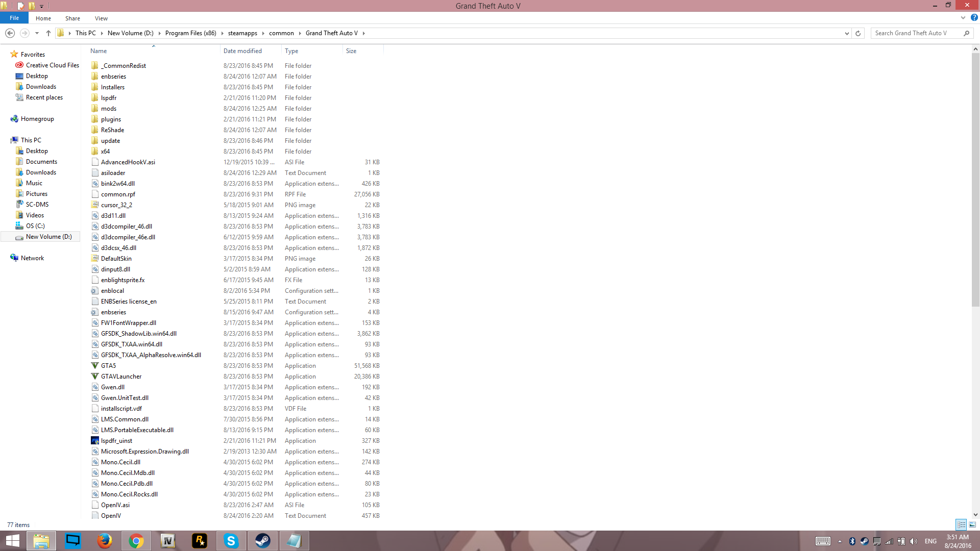Viewport: 980px width, 551px height.
Task: Open the address bar history dropdown
Action: [847, 33]
